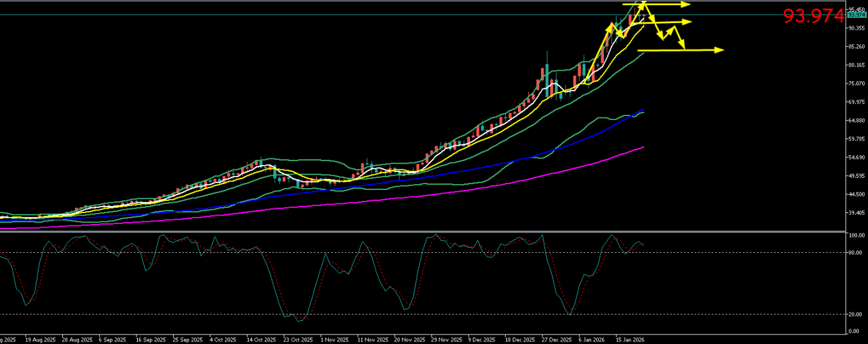Click the 44.500 price axis label
Viewport: 868px width, 344px height.
pos(856,194)
